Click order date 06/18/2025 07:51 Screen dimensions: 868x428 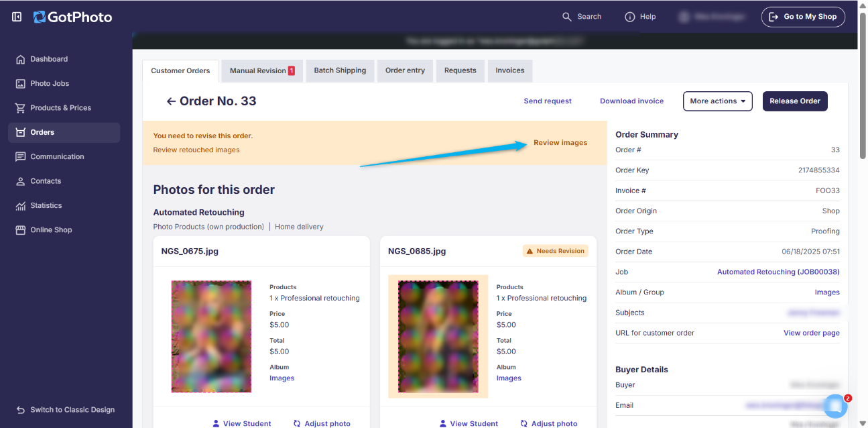(811, 252)
